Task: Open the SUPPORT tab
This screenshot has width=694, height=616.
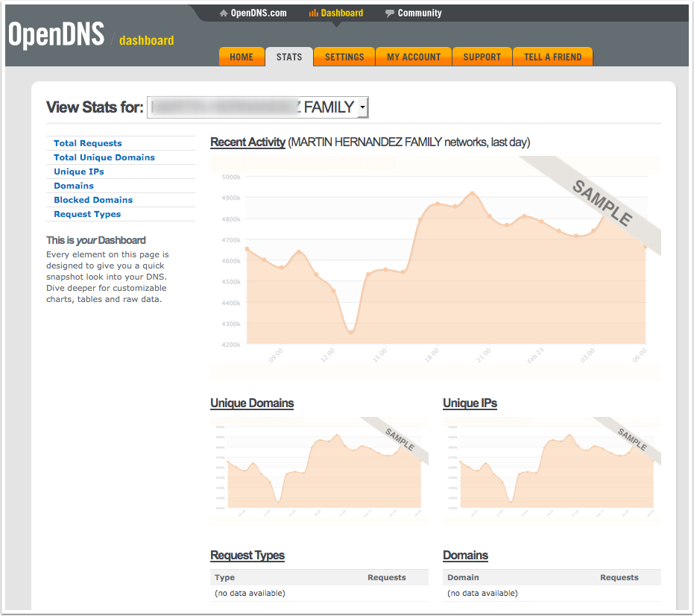Action: [482, 57]
